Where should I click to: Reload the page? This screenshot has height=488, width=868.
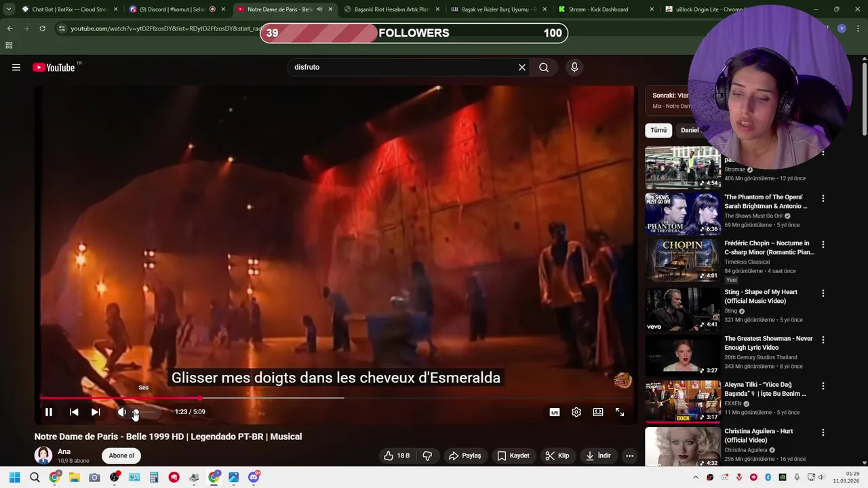point(42,28)
